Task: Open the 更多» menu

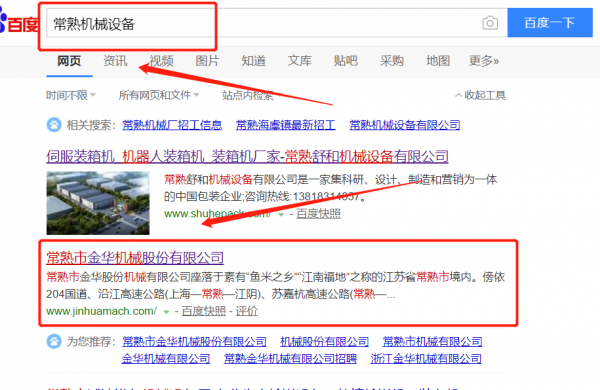Action: coord(484,60)
